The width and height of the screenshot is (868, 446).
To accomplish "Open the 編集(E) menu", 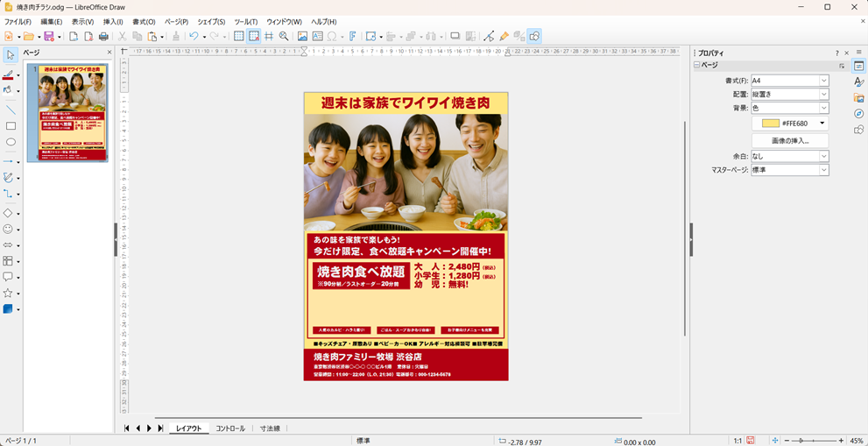I will pyautogui.click(x=51, y=22).
